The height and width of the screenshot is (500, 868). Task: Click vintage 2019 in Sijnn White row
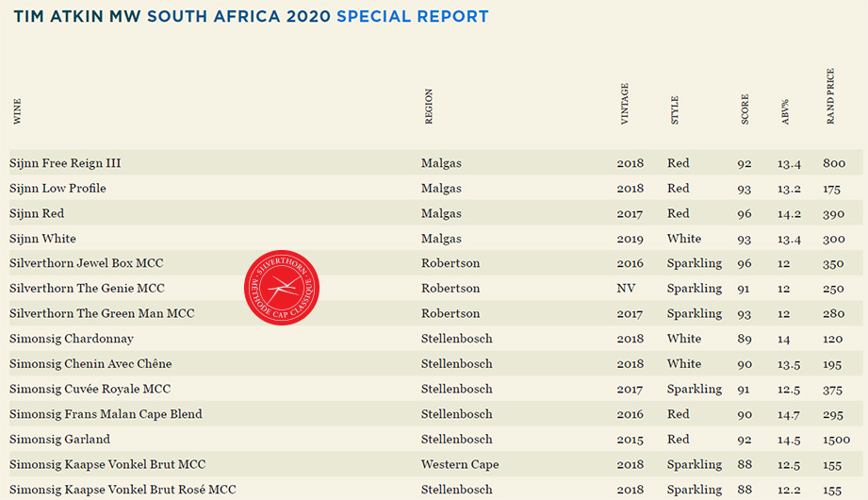coord(630,239)
